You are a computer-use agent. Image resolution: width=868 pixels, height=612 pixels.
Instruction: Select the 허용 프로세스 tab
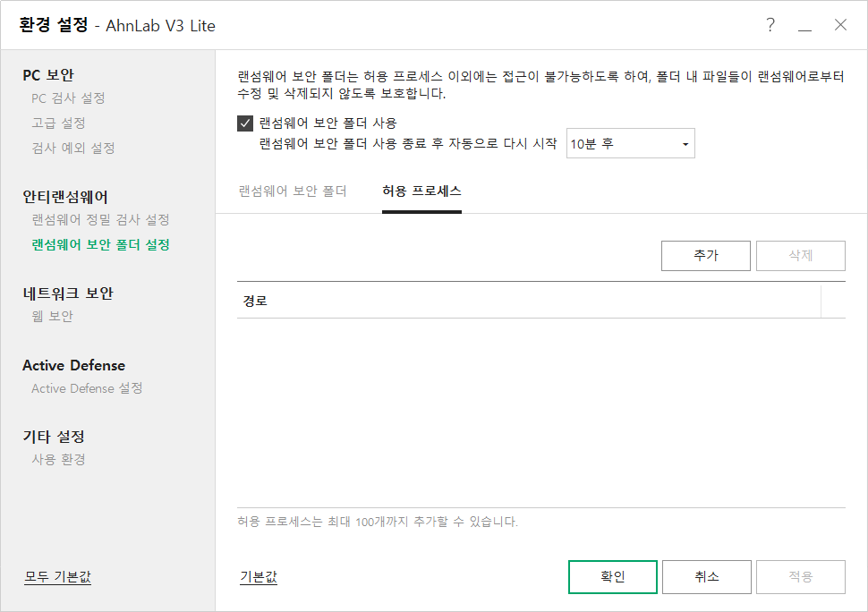click(x=421, y=191)
